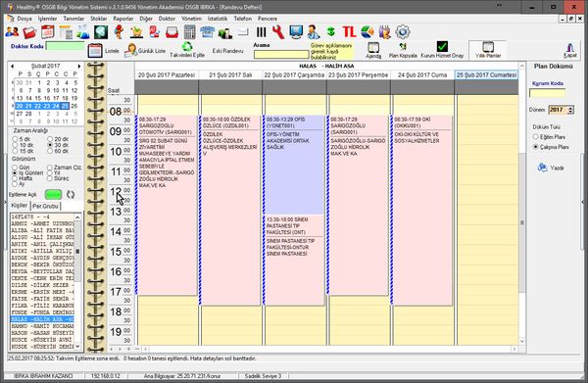588x383 pixels.
Task: Adjust the Dönem 2017 year spinner
Action: point(570,110)
